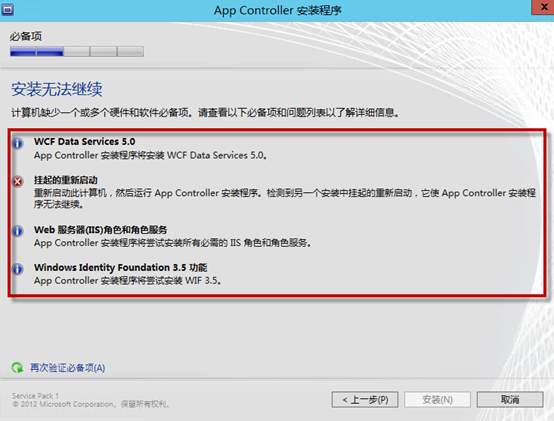Click the disabled 安装(N) button
The image size is (554, 421).
tap(437, 399)
